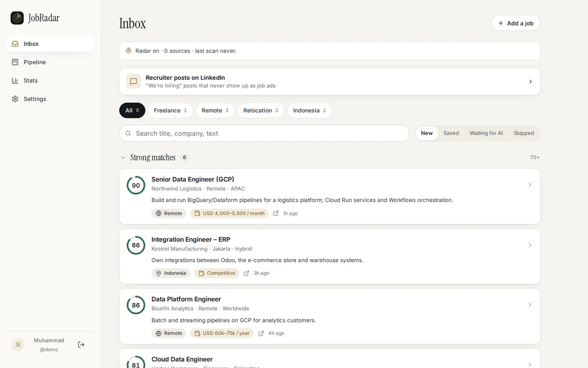
Task: Click the Competitive salary tag
Action: point(217,273)
